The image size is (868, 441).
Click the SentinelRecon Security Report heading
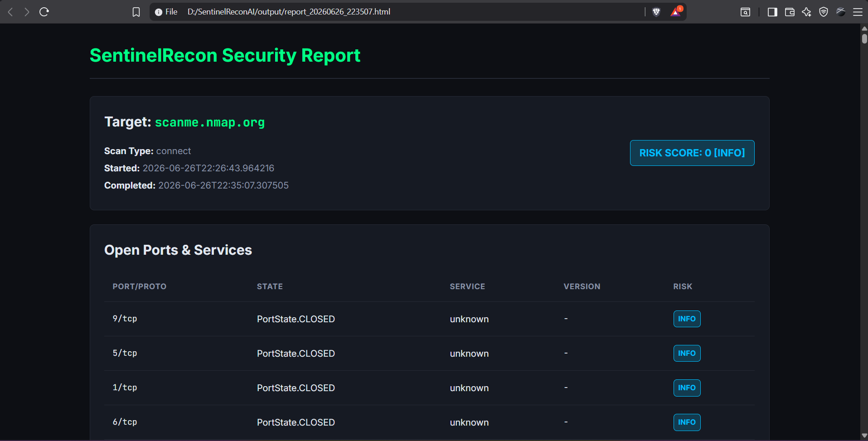tap(225, 55)
